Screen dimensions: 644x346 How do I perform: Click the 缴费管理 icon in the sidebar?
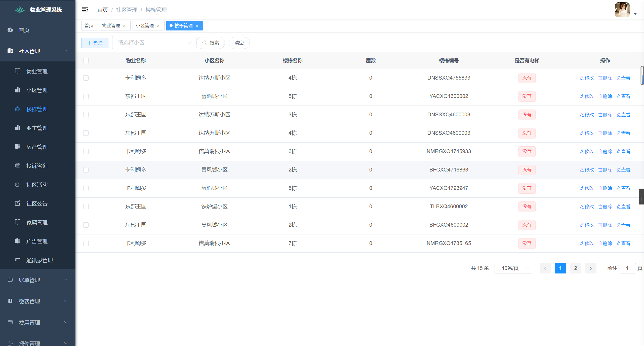click(10, 301)
